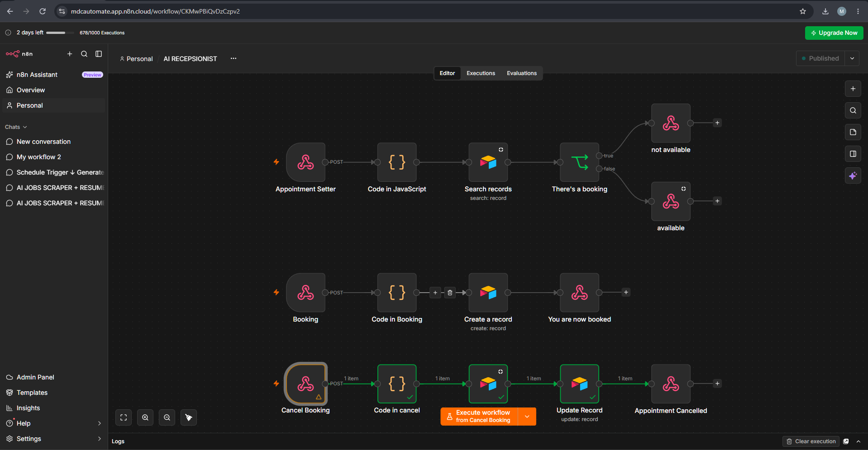Image resolution: width=868 pixels, height=450 pixels.
Task: Add a node after Code in Booking
Action: 435,293
